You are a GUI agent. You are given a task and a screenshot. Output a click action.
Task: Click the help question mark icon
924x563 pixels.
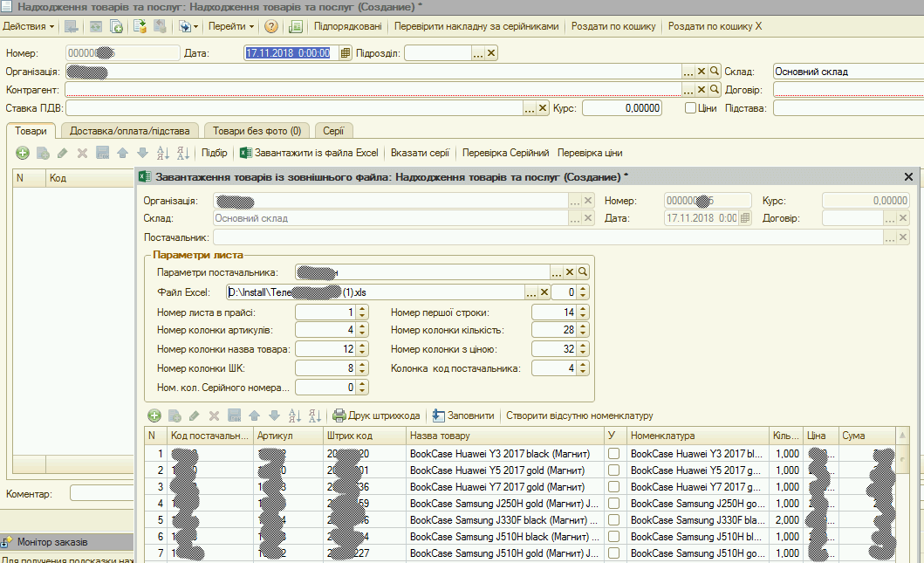pyautogui.click(x=271, y=26)
